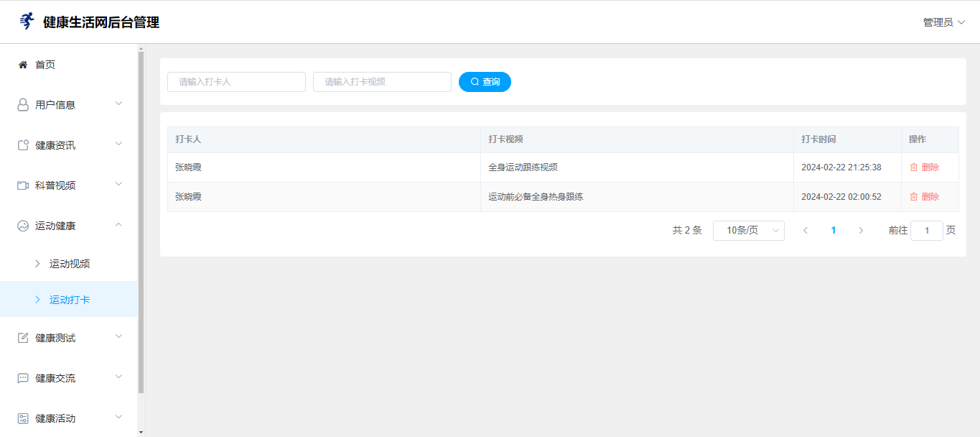Focus the 请输入打卡人 input field
Screen dimensions: 980x437
(236, 82)
